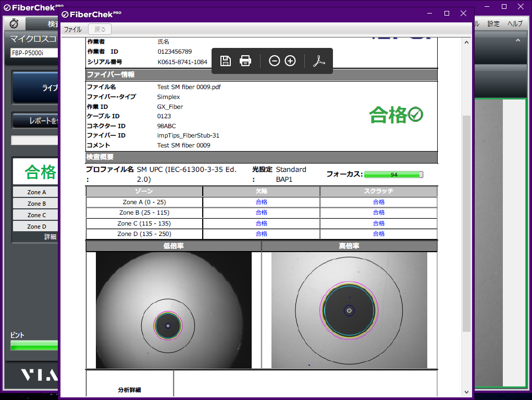Click the report vertical scrollbar thumb
The width and height of the screenshot is (532, 400).
coord(466,224)
